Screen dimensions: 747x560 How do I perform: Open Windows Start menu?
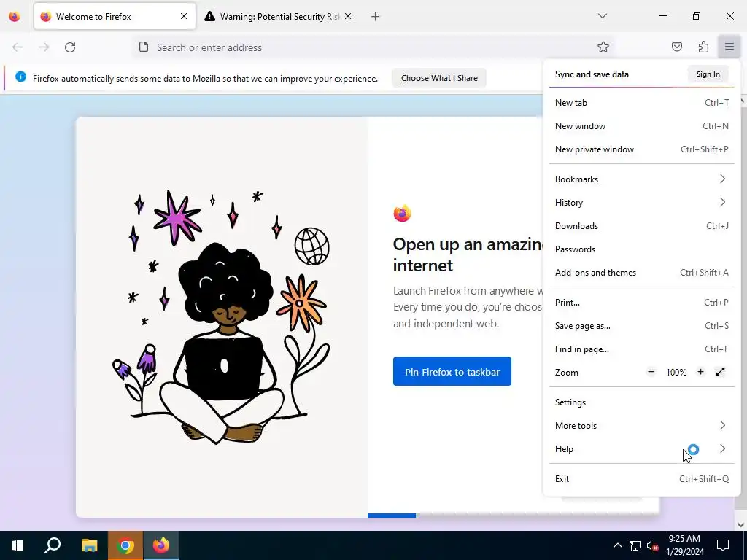coord(18,545)
